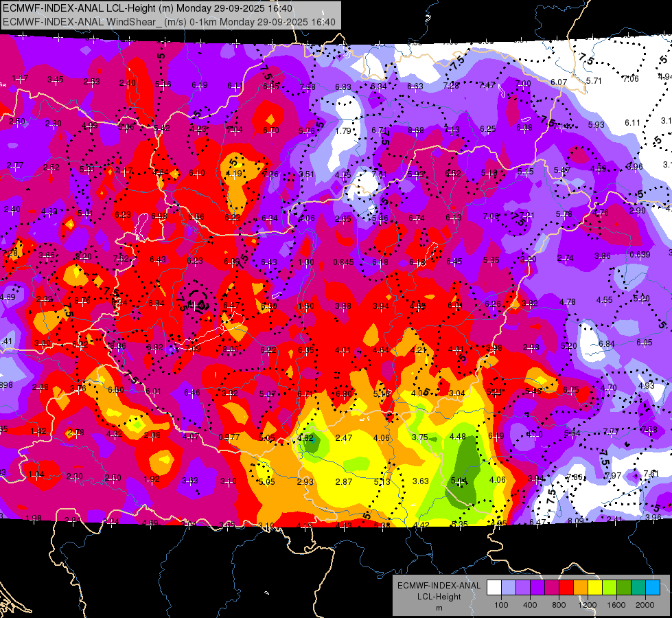
Task: Click the light lavender legend swatch
Action: tap(509, 587)
